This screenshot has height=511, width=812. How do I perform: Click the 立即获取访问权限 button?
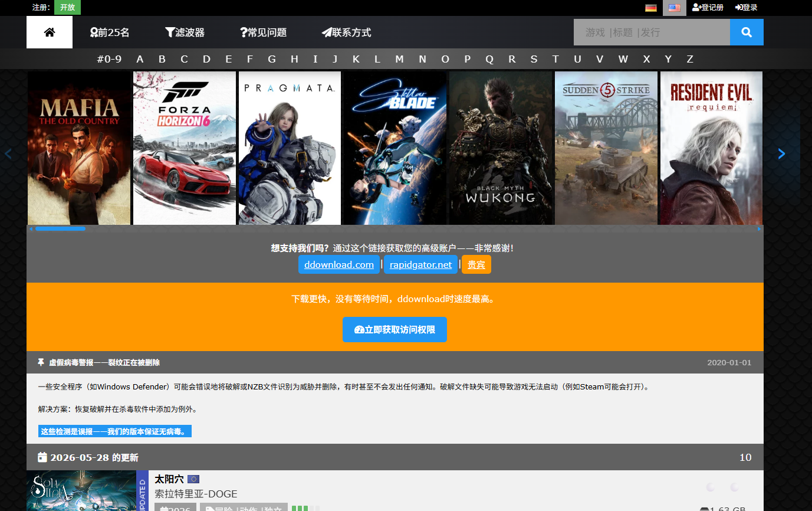point(395,329)
